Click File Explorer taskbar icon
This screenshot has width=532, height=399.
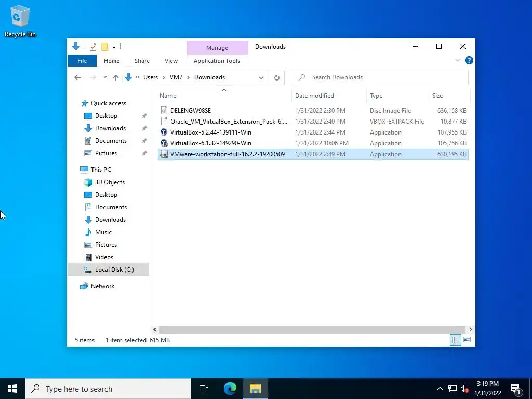click(x=256, y=389)
